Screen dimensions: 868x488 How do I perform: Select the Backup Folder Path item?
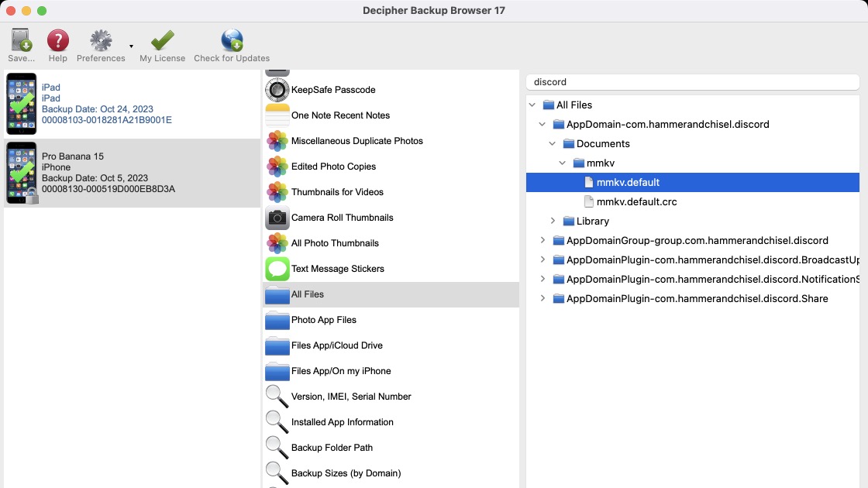click(x=332, y=448)
